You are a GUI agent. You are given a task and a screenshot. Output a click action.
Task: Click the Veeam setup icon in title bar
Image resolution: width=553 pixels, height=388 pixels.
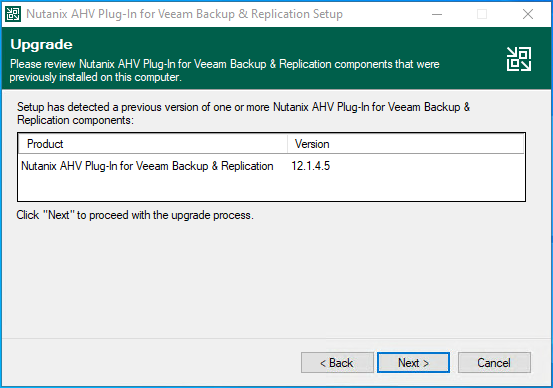pos(13,14)
